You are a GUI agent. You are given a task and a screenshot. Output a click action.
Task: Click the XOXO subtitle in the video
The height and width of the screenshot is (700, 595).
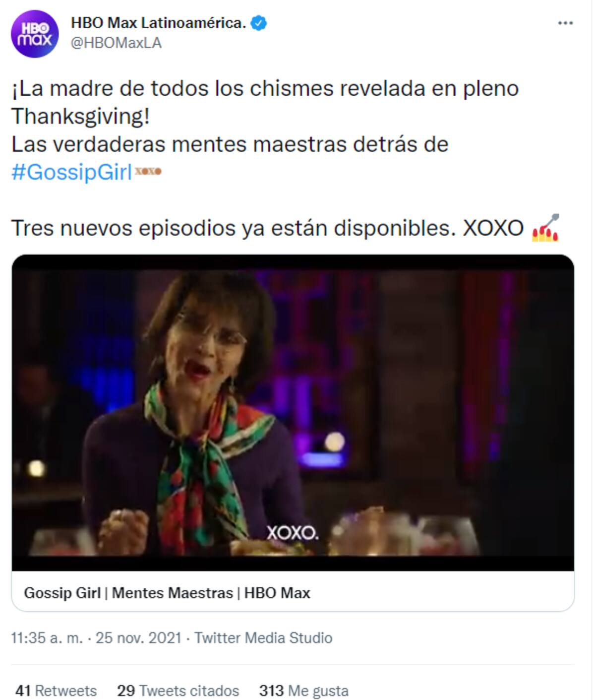coord(293,533)
